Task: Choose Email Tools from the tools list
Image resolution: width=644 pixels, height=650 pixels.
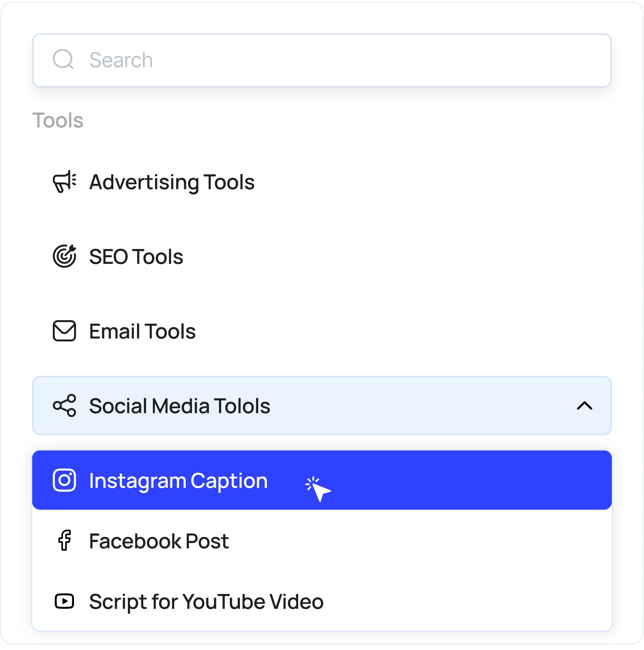Action: (x=142, y=331)
